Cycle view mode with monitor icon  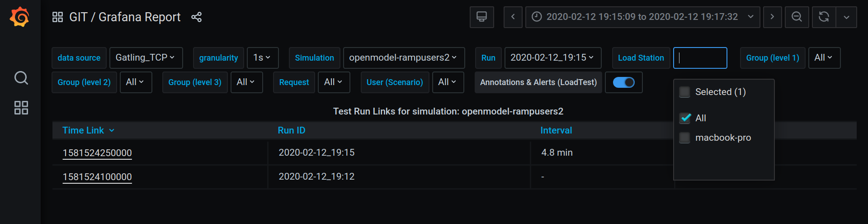(481, 17)
